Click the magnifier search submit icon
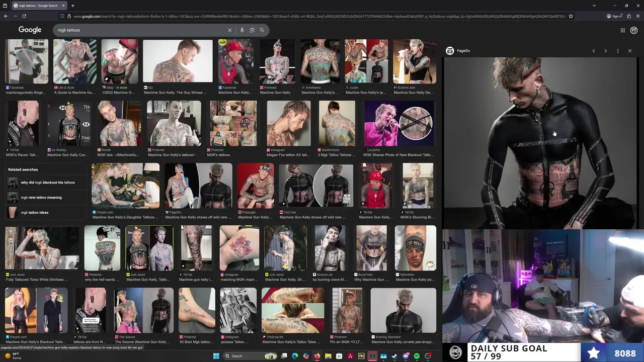644x362 pixels. coord(262,30)
